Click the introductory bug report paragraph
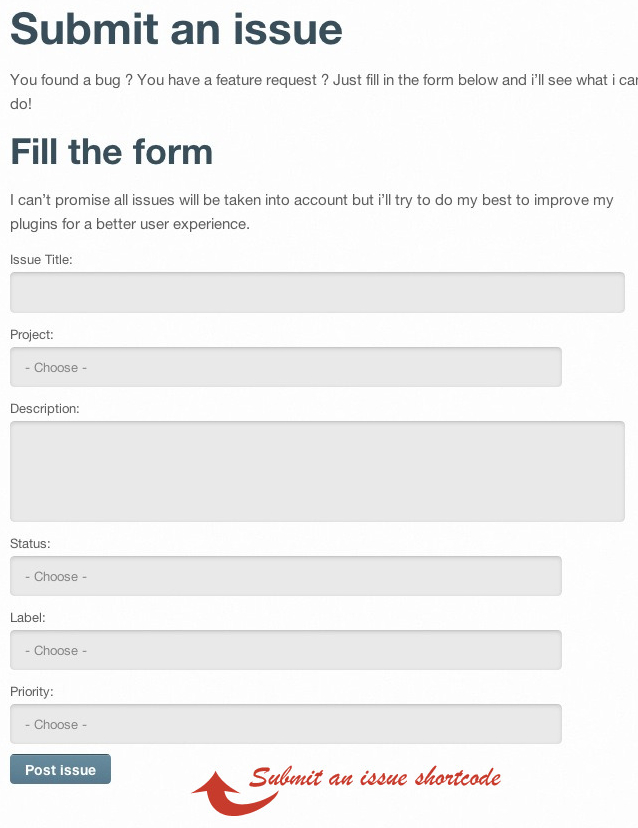Viewport: 638px width, 828px height. (x=300, y=91)
